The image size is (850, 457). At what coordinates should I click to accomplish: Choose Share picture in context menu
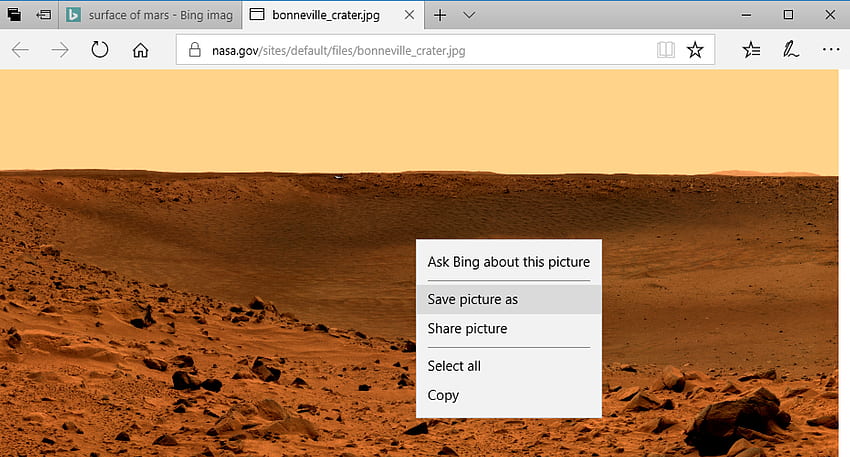pyautogui.click(x=508, y=329)
